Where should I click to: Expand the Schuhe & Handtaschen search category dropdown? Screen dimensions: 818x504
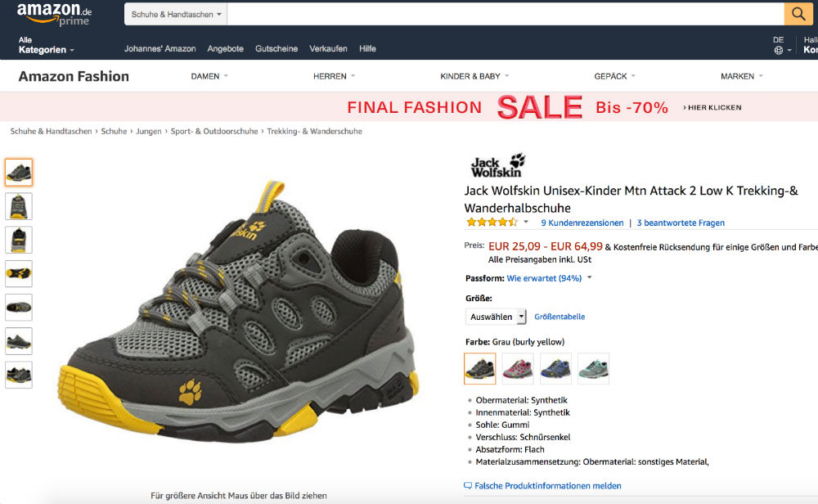(x=176, y=14)
